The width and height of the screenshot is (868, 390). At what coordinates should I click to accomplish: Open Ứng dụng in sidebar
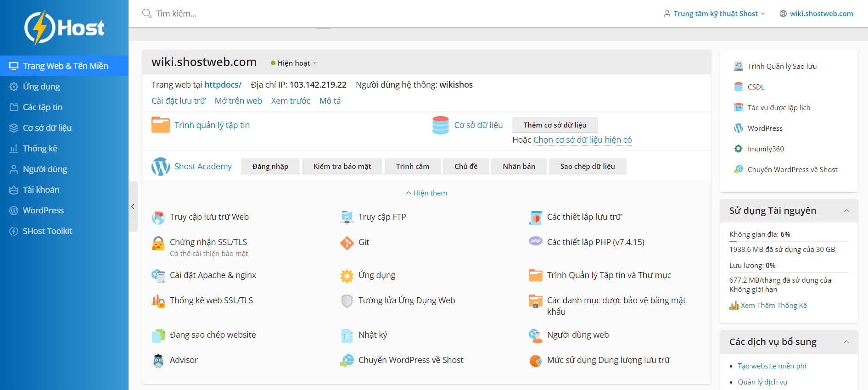(64, 86)
